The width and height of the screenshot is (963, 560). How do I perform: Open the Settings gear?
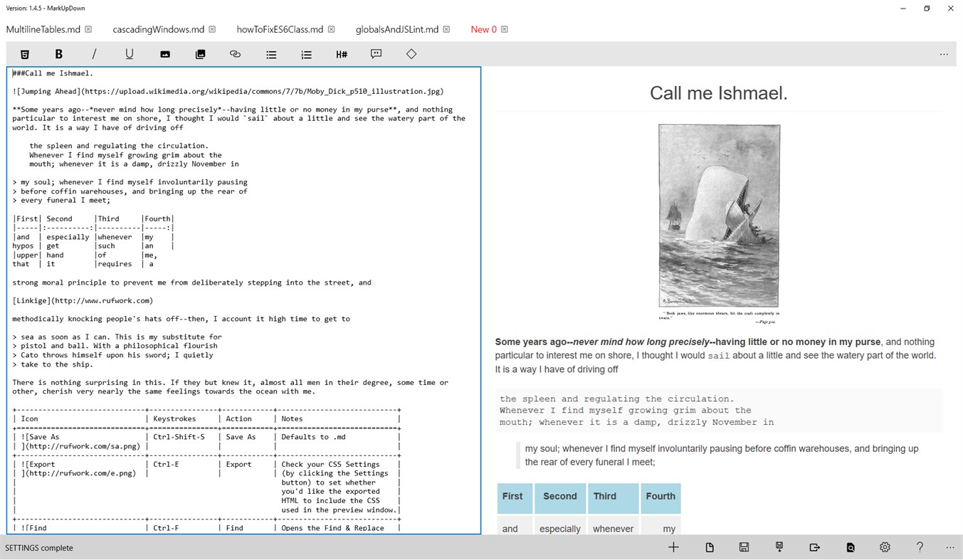(884, 546)
